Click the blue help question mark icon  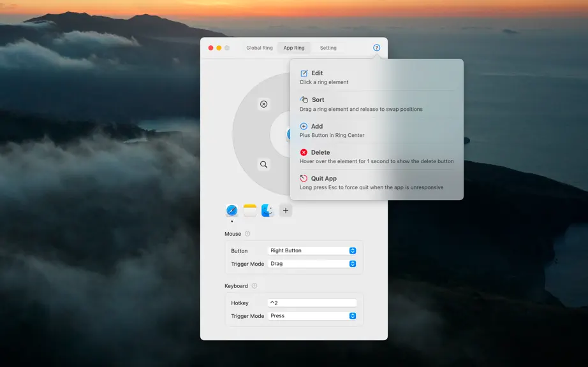[376, 48]
